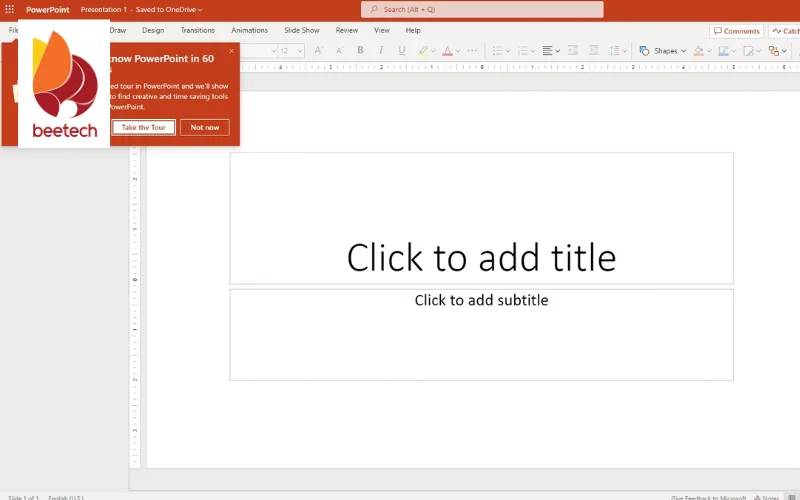The height and width of the screenshot is (500, 800).
Task: Close the PowerPoint tour popup
Action: [x=232, y=51]
